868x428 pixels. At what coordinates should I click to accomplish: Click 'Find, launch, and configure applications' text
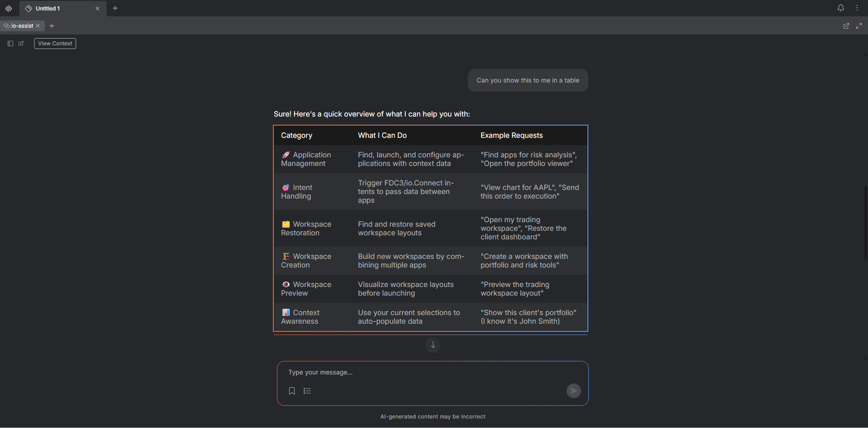point(411,159)
